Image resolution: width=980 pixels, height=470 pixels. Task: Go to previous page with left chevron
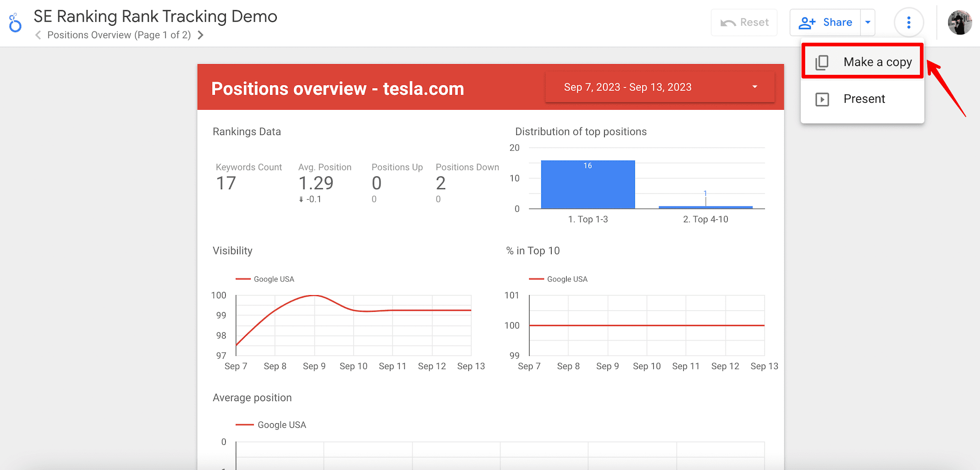point(38,35)
